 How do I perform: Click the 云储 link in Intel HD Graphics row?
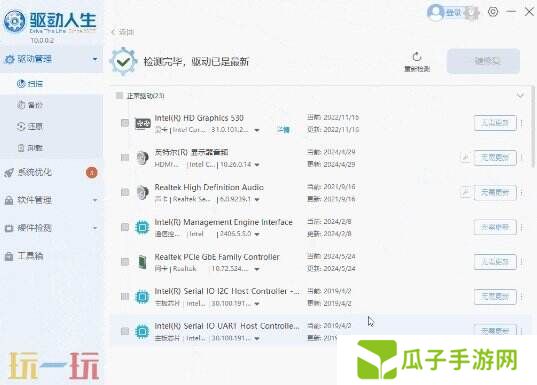(x=283, y=130)
